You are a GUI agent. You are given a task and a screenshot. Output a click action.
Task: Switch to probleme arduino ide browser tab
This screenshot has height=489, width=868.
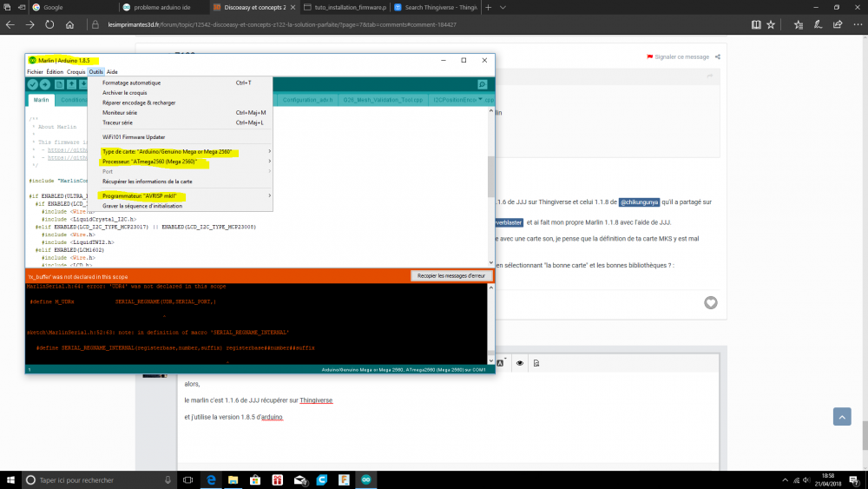164,7
